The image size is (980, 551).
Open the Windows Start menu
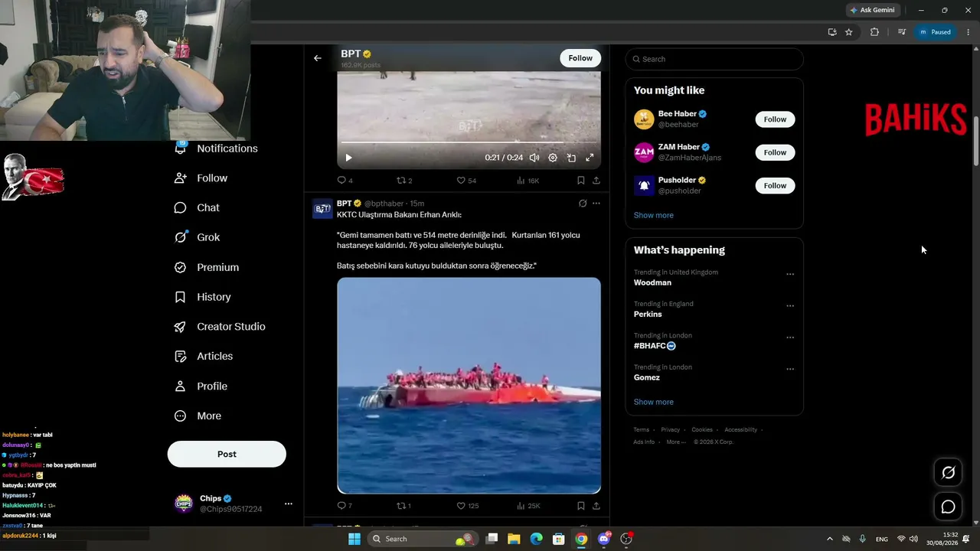354,539
